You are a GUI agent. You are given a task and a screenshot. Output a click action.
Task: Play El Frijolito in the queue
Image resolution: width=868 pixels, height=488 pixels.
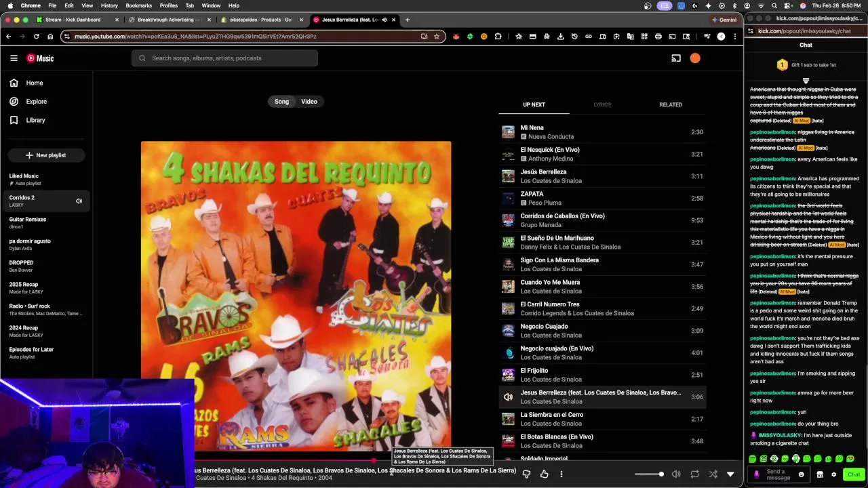tap(602, 375)
